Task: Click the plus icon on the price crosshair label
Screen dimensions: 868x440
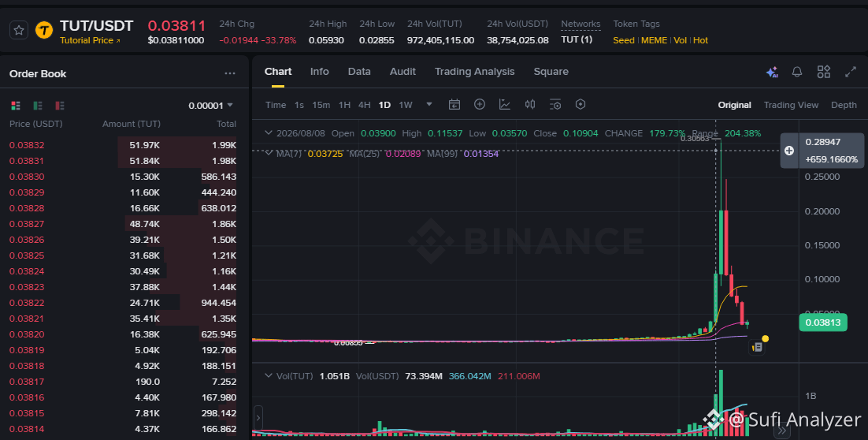Action: click(x=789, y=151)
